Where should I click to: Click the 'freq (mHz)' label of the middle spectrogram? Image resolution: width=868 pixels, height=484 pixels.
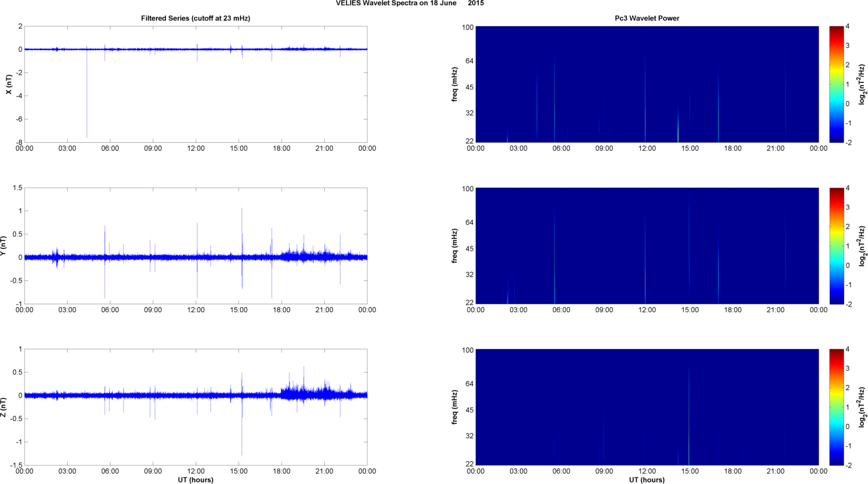point(455,246)
